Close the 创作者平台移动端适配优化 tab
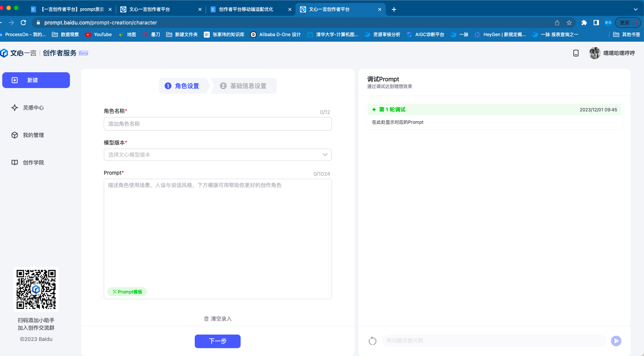This screenshot has height=356, width=644. tap(290, 9)
